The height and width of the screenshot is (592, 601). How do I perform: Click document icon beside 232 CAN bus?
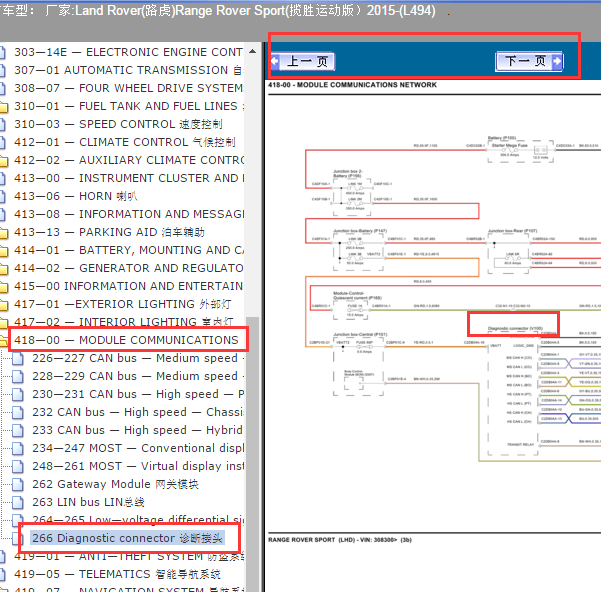[18, 412]
